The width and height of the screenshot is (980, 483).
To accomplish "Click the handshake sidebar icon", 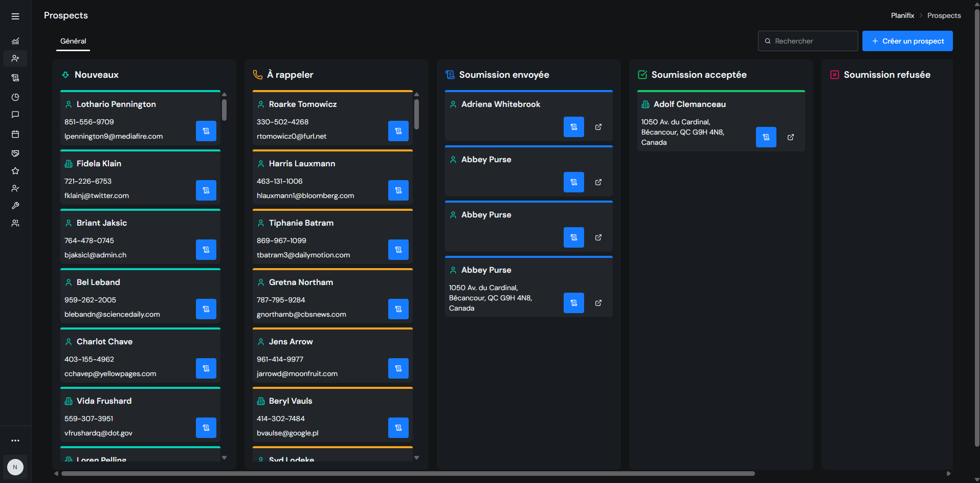I will click(x=15, y=153).
